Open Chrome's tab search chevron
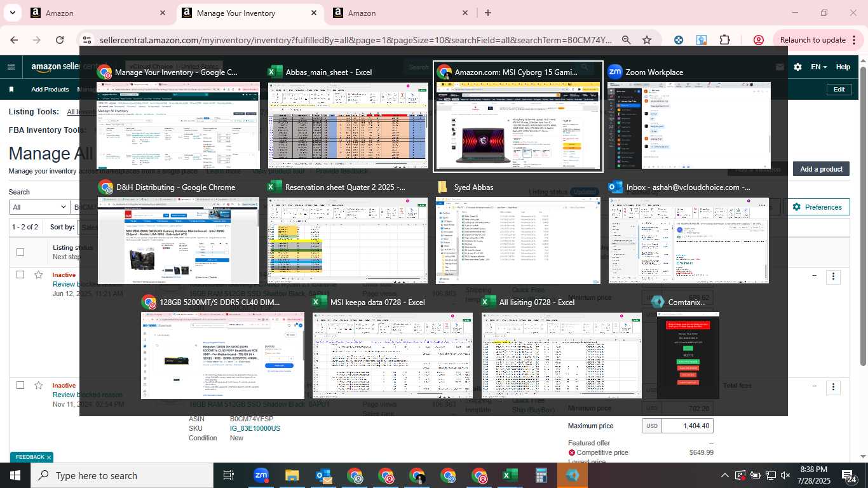868x488 pixels. pos(13,13)
